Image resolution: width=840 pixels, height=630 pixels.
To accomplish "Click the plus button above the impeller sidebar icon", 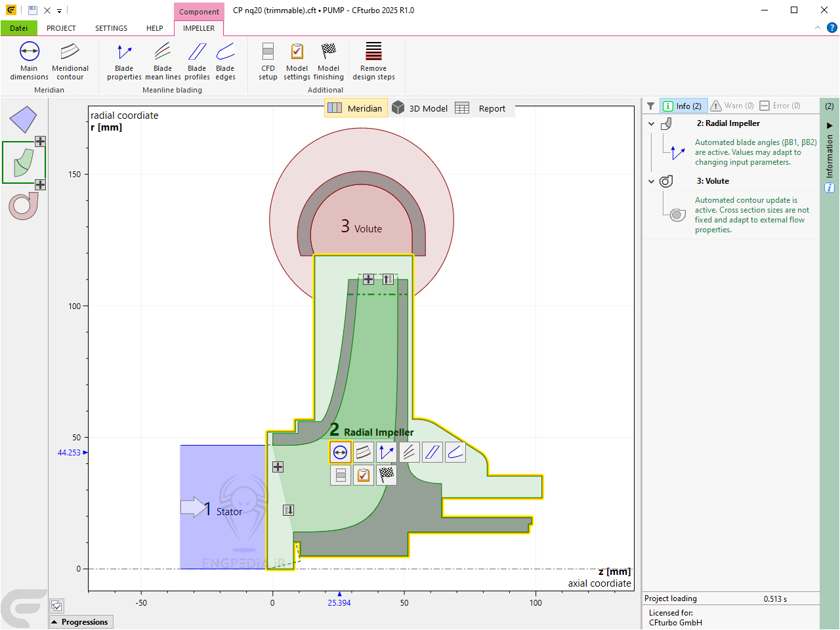I will tap(40, 141).
